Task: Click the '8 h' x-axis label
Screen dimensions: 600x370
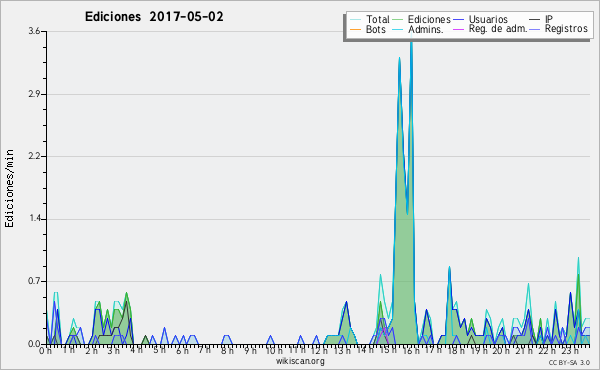Action: pos(227,351)
